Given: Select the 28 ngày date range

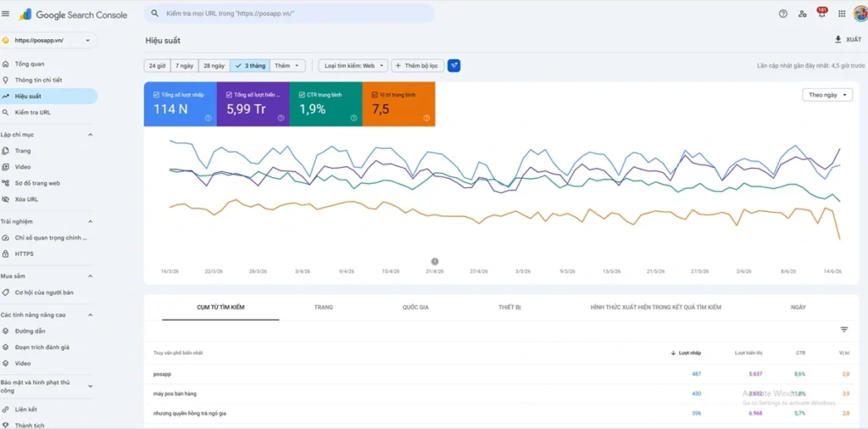Looking at the screenshot, I should (214, 66).
